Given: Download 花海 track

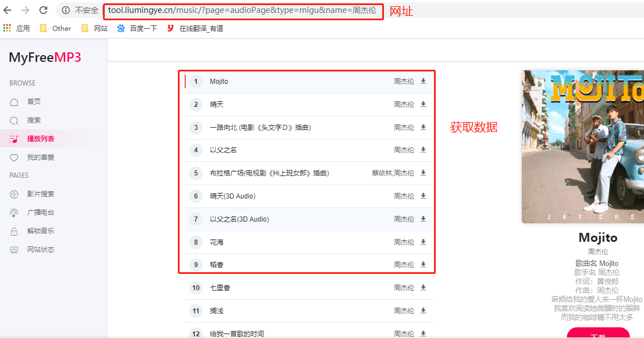Looking at the screenshot, I should point(423,242).
